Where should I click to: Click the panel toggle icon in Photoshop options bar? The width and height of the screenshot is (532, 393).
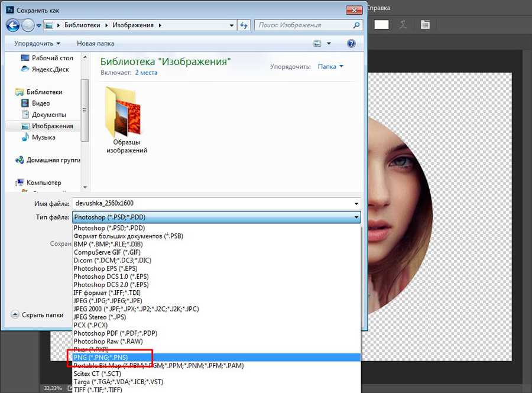[x=425, y=24]
